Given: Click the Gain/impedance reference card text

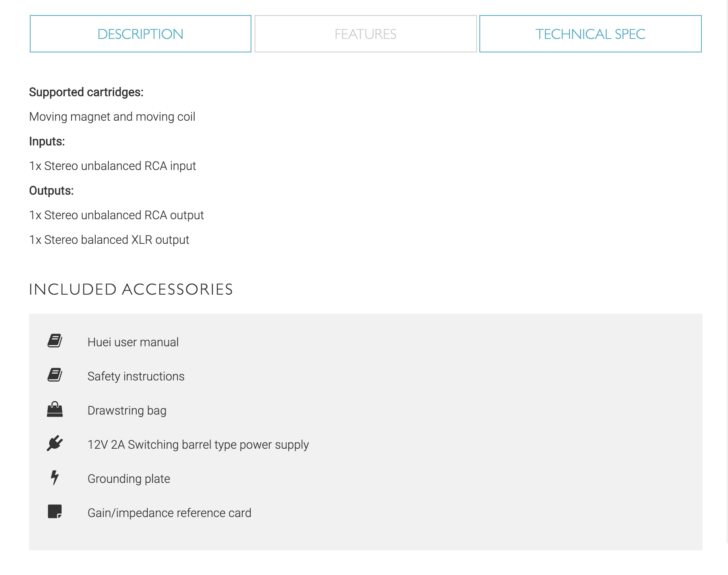Looking at the screenshot, I should click(x=169, y=513).
